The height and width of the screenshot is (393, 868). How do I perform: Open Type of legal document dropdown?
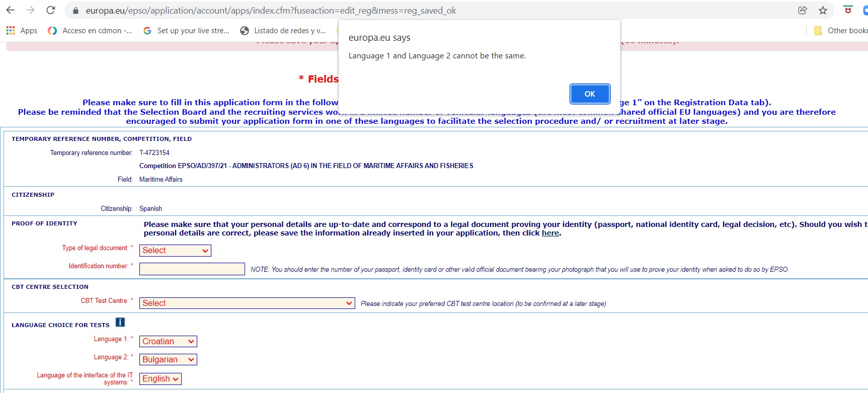175,251
